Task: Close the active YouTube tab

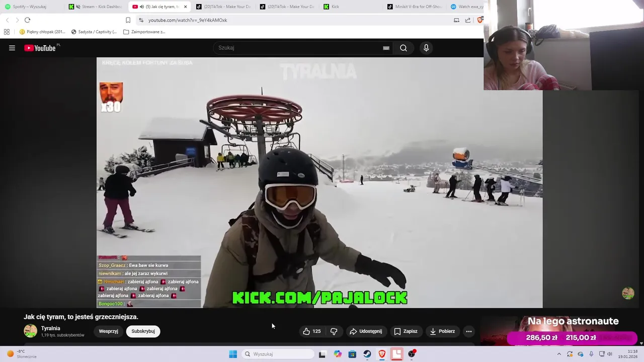Action: coord(185,7)
